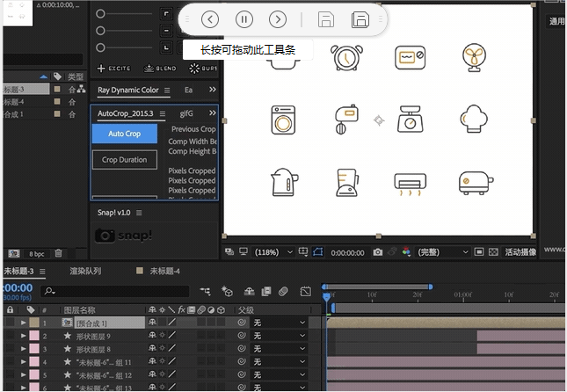Open the AutoCrop_2015.3 panel menu
567x392 pixels.
point(163,114)
